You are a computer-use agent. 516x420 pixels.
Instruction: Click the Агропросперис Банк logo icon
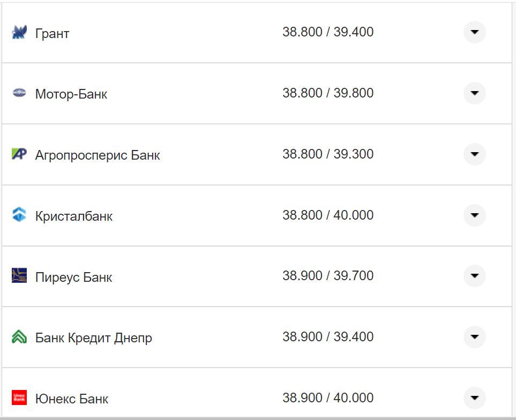click(19, 154)
